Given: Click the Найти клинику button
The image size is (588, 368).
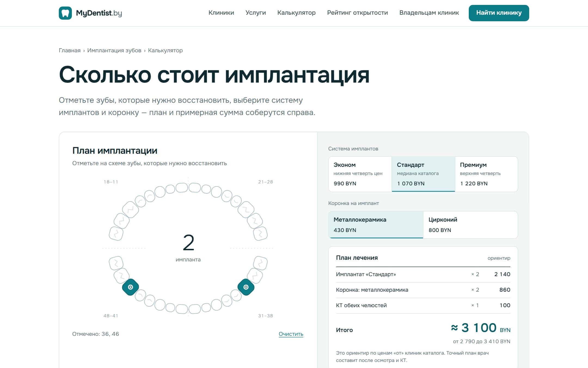Looking at the screenshot, I should point(499,13).
